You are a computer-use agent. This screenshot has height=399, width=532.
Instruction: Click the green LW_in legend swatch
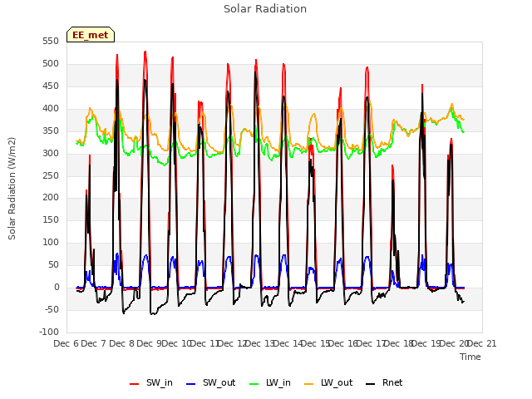(x=254, y=384)
